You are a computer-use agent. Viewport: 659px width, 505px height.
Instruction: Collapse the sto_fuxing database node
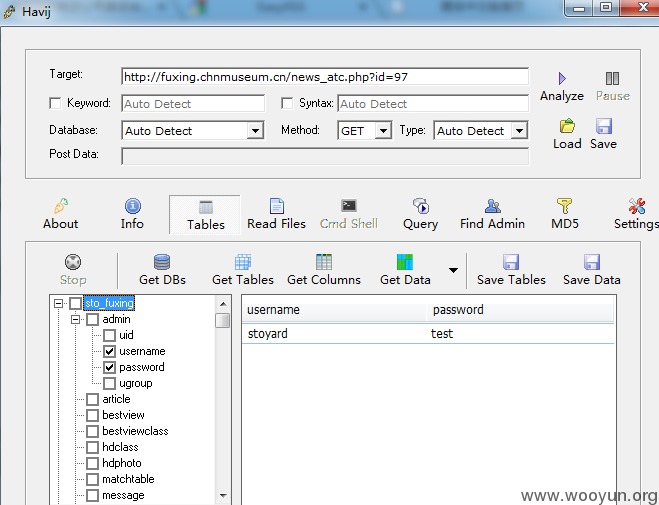point(58,303)
